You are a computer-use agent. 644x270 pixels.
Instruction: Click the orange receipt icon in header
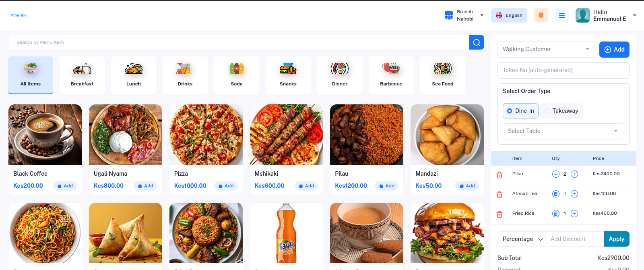(x=541, y=15)
